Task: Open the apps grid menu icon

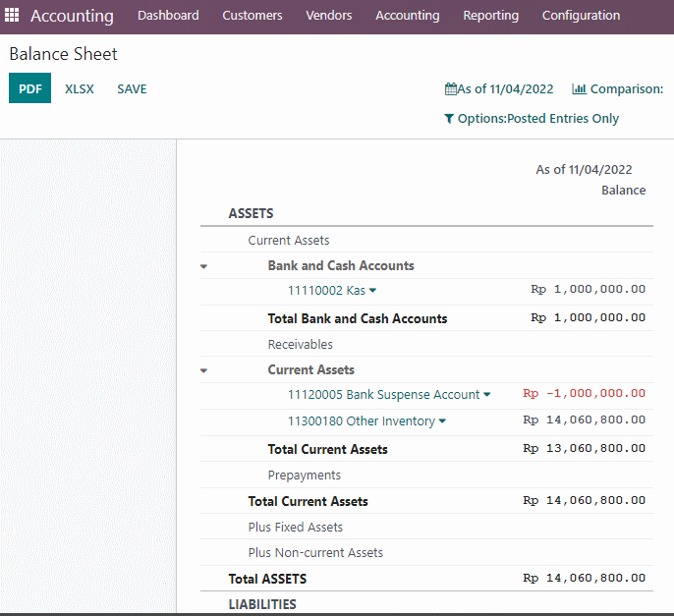Action: pyautogui.click(x=12, y=15)
